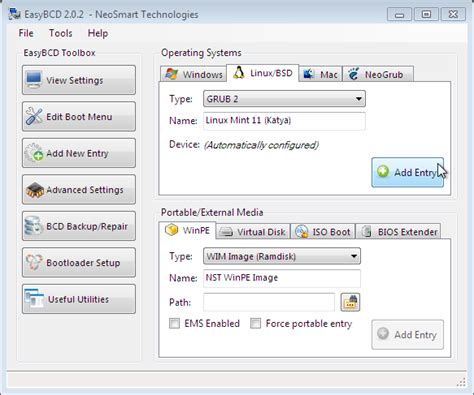Maximize the EasyBCD window
Image resolution: width=474 pixels, height=395 pixels.
pos(426,14)
